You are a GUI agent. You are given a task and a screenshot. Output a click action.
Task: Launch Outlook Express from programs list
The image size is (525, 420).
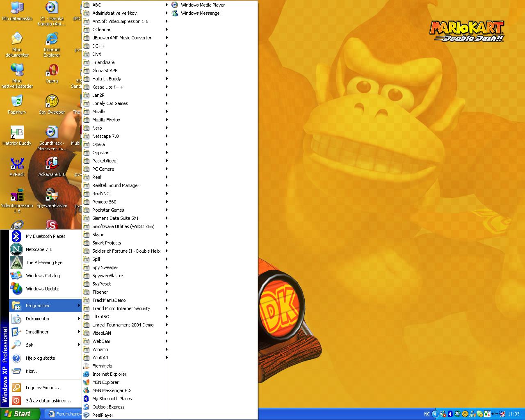pyautogui.click(x=126, y=407)
